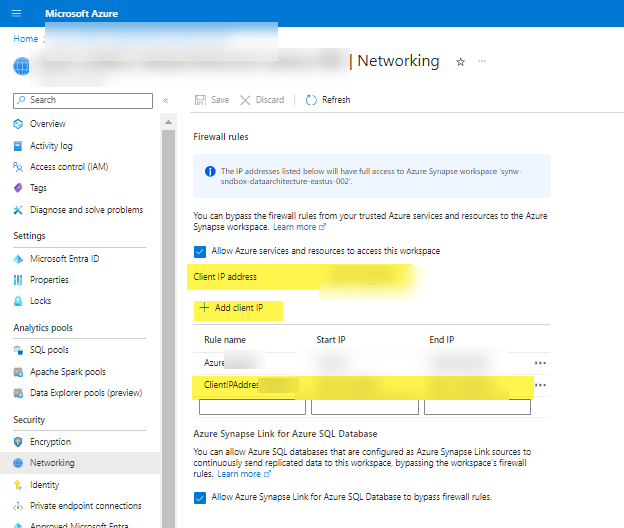Toggle Allow Azure services and resources checkbox

pos(200,251)
